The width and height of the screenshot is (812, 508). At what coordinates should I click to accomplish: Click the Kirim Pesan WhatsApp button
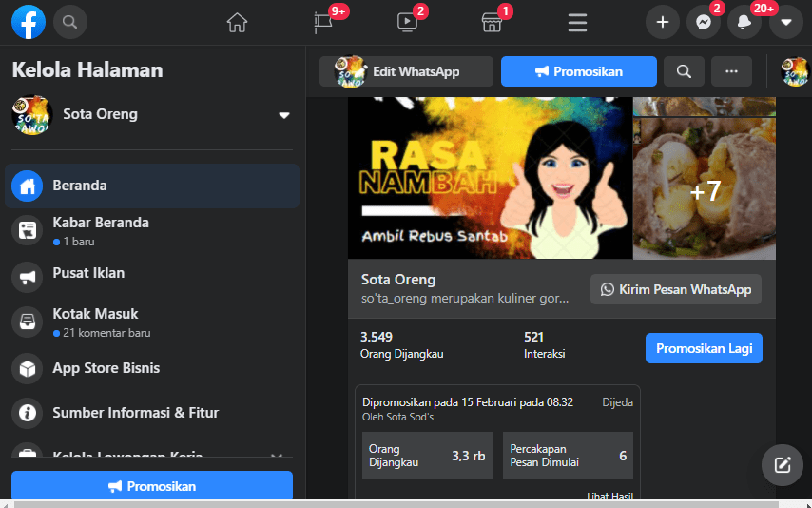pos(676,290)
